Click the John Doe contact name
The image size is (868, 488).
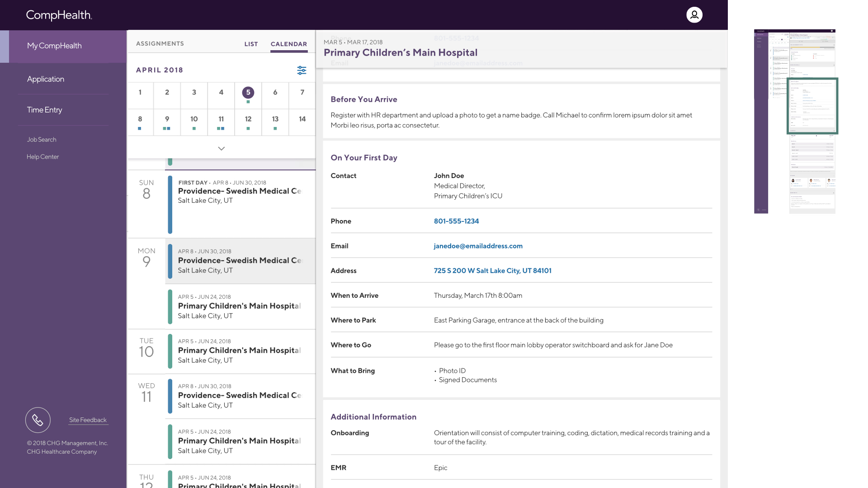[x=449, y=176]
